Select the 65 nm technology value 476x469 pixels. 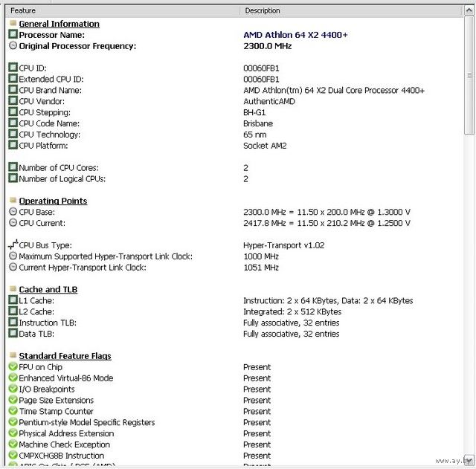[255, 135]
